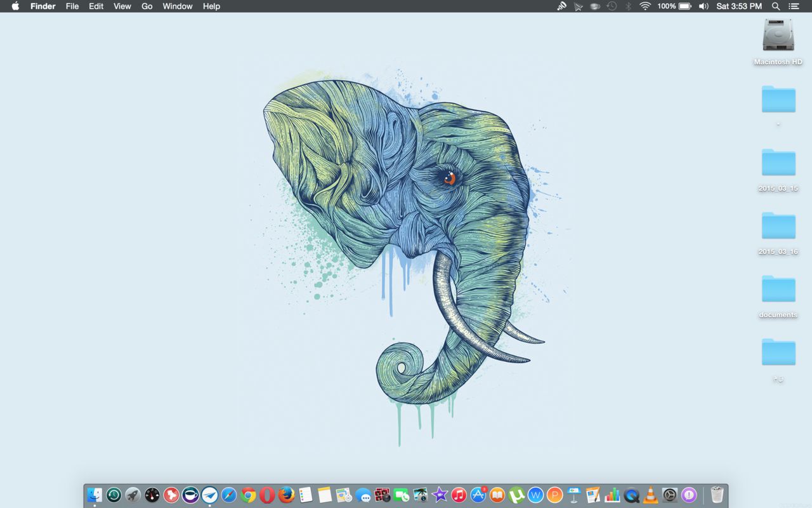Screen dimensions: 812x508
Task: Launch Safari compass icon in dock
Action: (229, 495)
